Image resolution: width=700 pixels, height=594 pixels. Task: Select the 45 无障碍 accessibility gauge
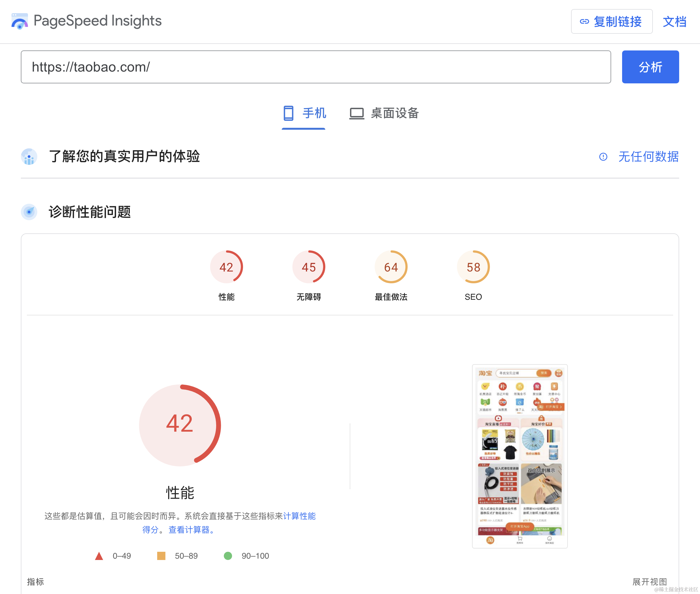pos(309,267)
